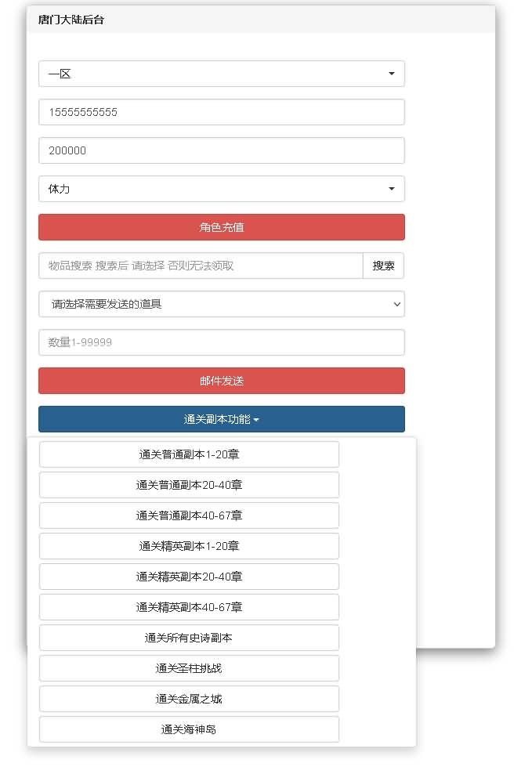
Task: Click the 数量1-99999 quantity input field
Action: coord(222,342)
